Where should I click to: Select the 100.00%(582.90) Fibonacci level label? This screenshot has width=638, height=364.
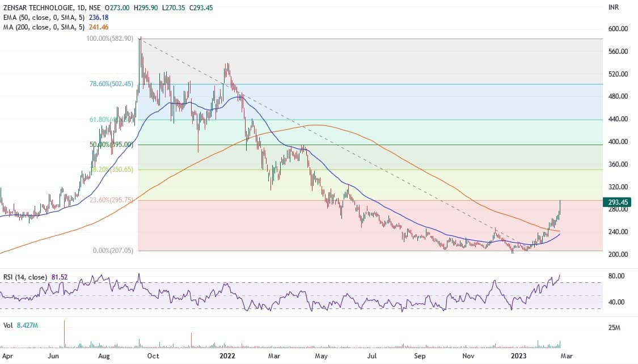tap(110, 39)
